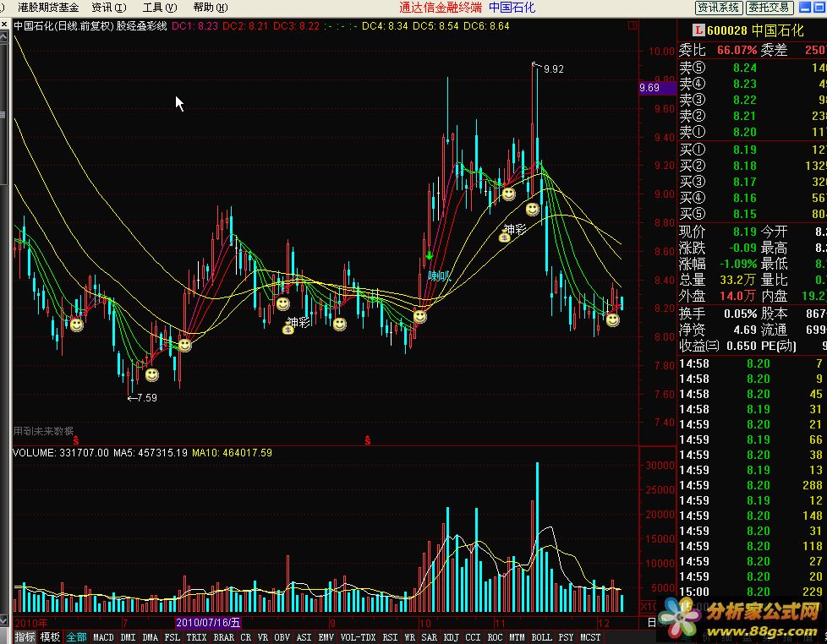
Task: Select the RSI indicator tab
Action: tap(391, 637)
